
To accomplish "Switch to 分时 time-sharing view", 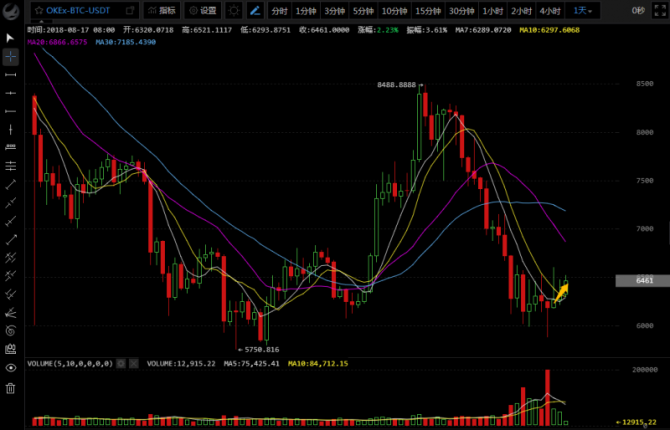I will click(x=279, y=11).
